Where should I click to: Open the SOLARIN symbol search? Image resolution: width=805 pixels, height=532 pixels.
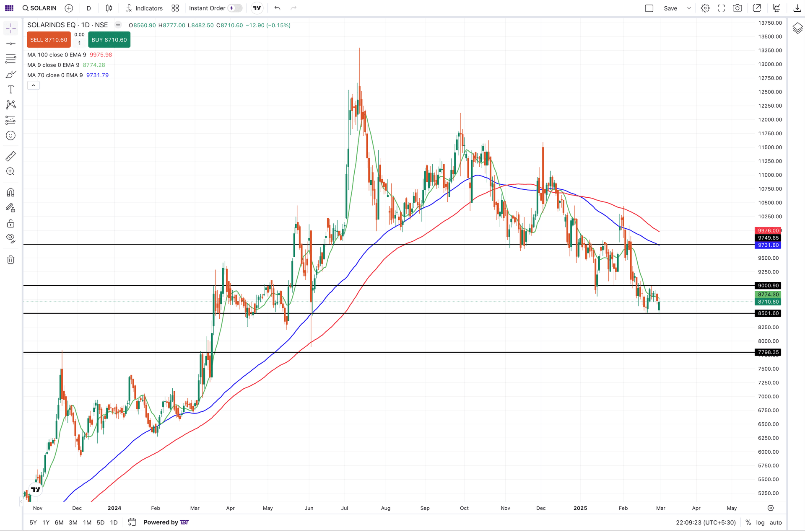(x=39, y=8)
